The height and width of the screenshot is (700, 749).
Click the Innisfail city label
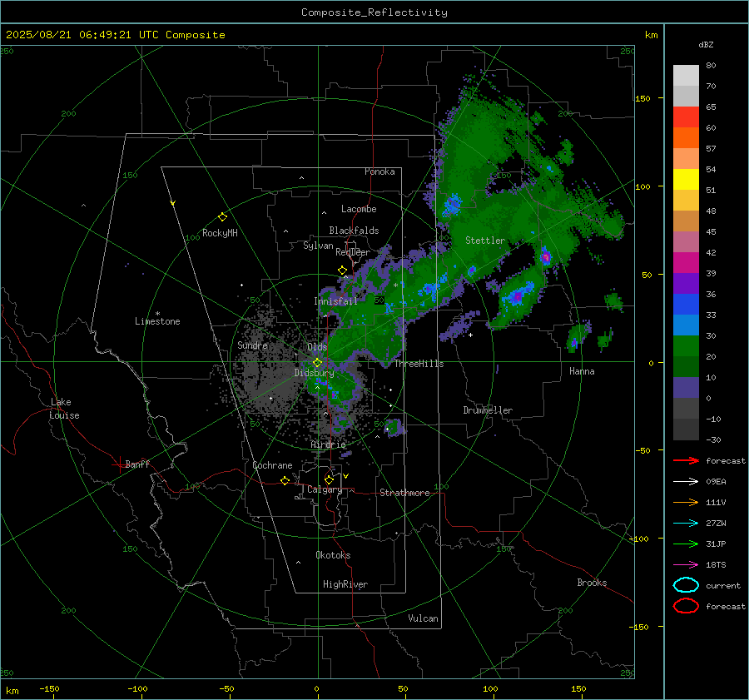click(x=335, y=301)
